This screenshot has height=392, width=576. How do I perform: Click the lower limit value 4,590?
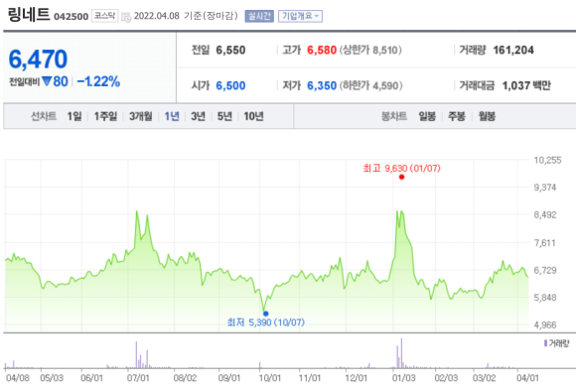pos(385,85)
